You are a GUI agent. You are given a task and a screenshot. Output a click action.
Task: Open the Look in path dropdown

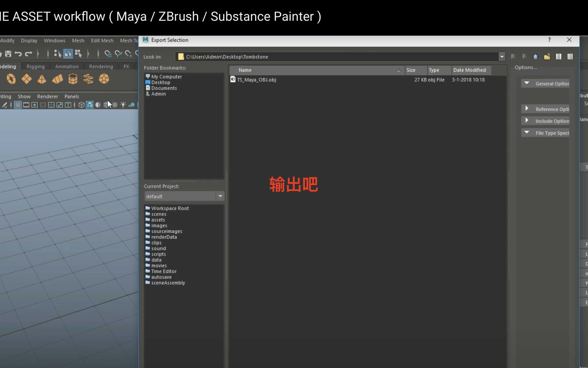[502, 56]
